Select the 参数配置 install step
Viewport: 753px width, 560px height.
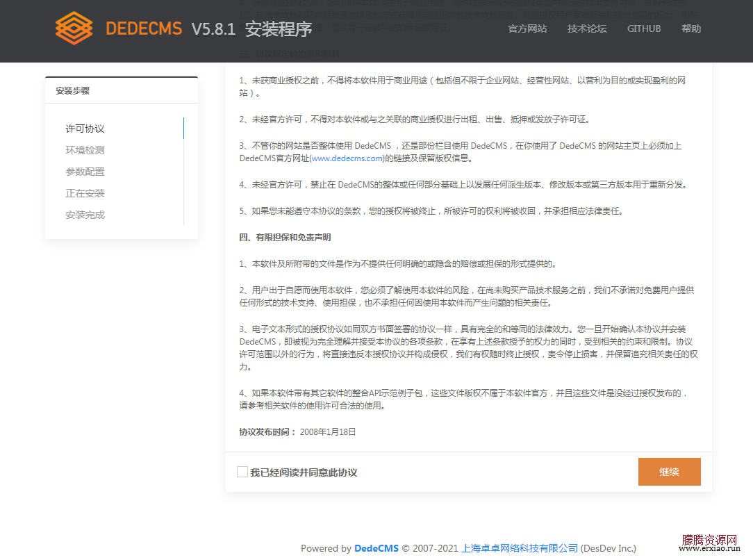pos(85,172)
